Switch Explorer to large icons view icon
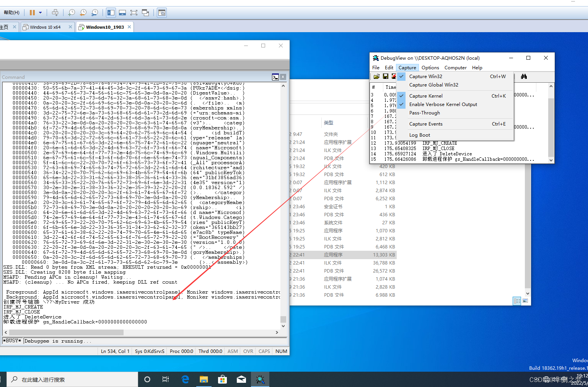This screenshot has height=387, width=588. click(525, 301)
